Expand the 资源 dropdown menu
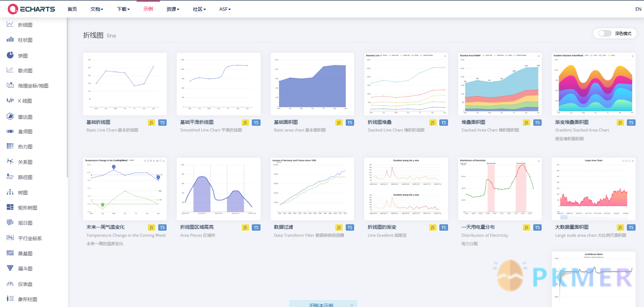This screenshot has height=307, width=644. coord(173,9)
